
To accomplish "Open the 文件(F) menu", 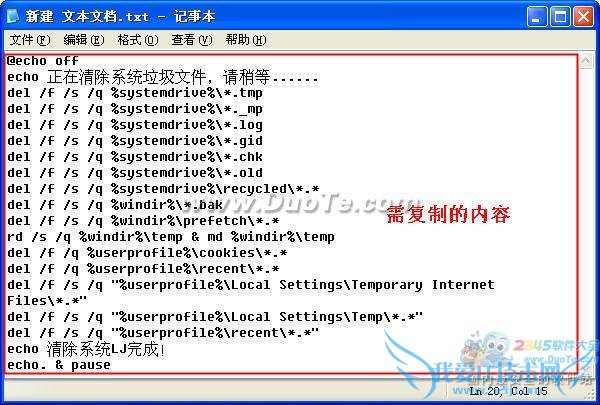I will click(30, 40).
